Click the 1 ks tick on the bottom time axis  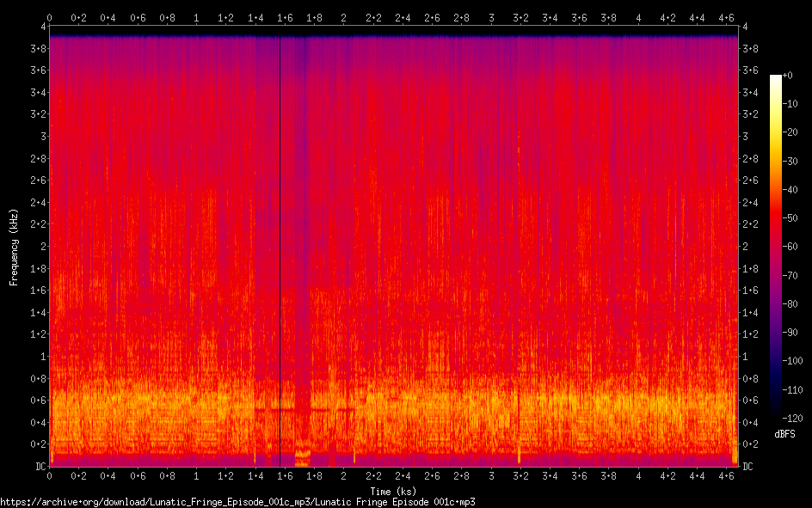click(x=197, y=475)
